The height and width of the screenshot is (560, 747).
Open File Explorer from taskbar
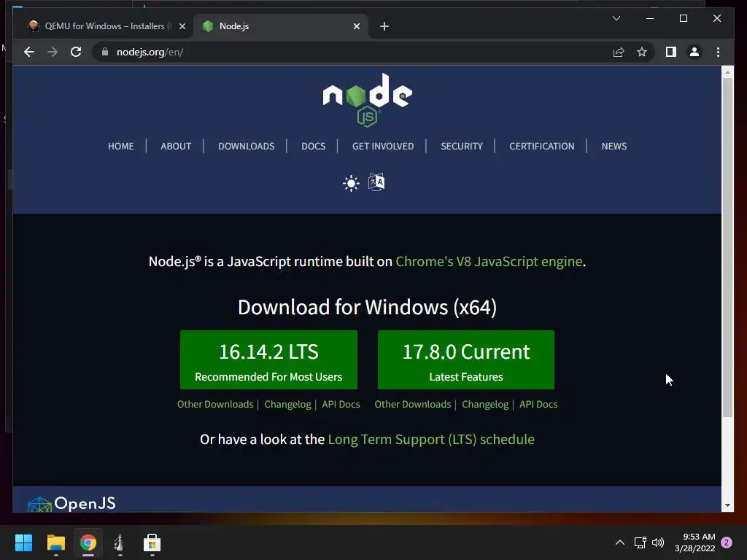pos(55,542)
